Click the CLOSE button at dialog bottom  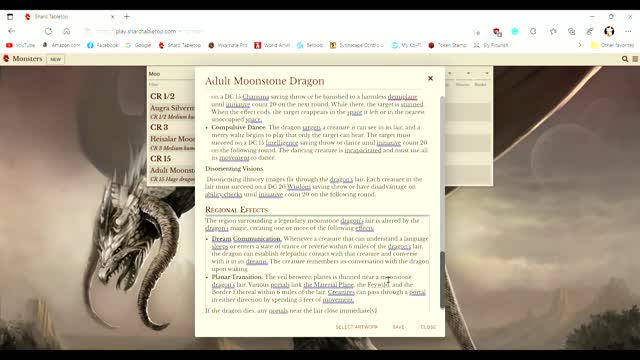tap(428, 327)
